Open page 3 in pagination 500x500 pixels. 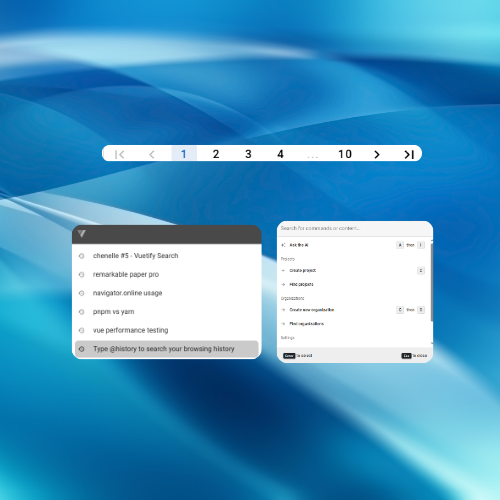pyautogui.click(x=248, y=154)
